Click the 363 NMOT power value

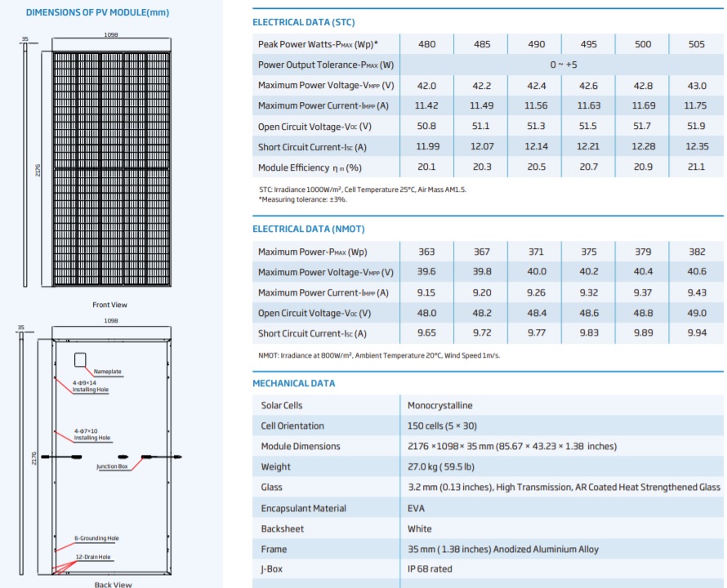point(426,252)
